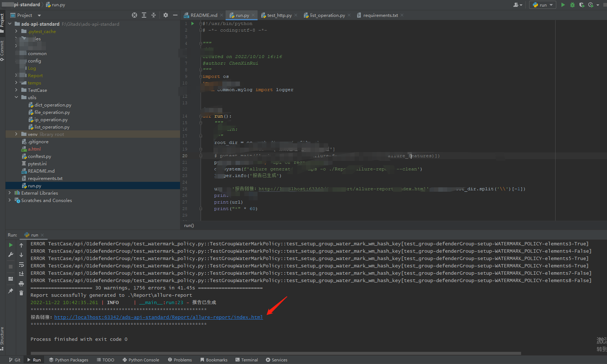Screen dimensions: 607x364
Task: Select opened file with the crosshair icon
Action: tap(134, 15)
